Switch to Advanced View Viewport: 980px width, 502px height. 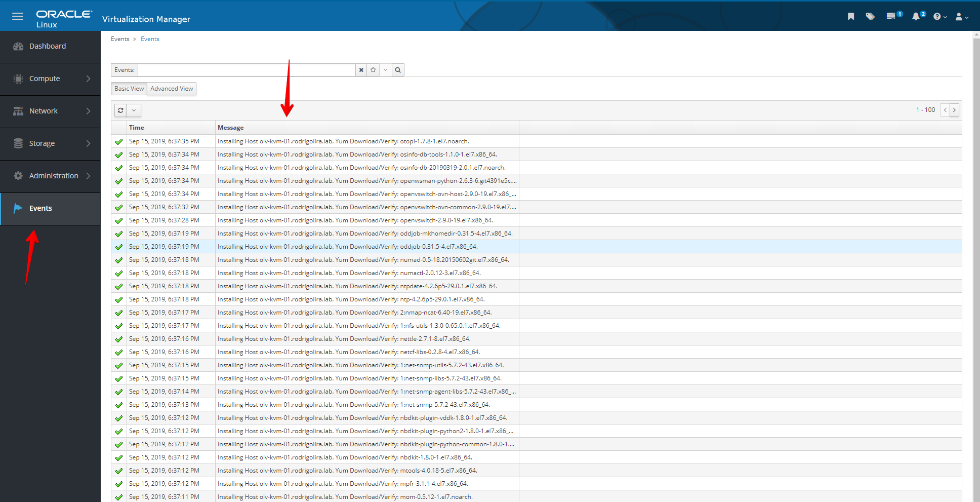pyautogui.click(x=172, y=89)
